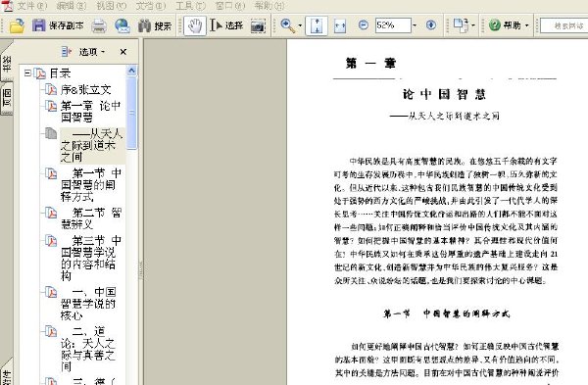Image resolution: width=588 pixels, height=385 pixels.
Task: Click the page title 论中国智慧
Action: [x=444, y=94]
